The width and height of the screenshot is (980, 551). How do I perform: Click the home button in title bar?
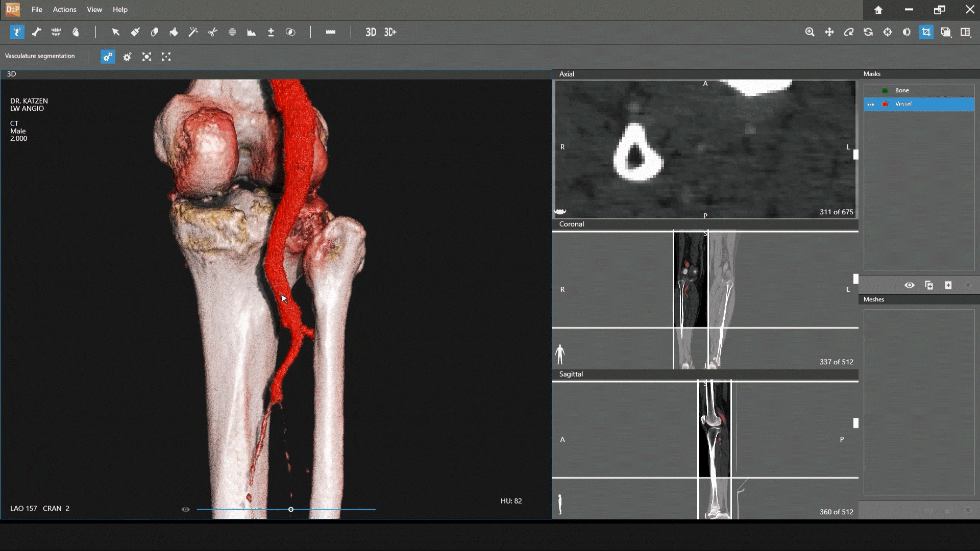coord(878,10)
